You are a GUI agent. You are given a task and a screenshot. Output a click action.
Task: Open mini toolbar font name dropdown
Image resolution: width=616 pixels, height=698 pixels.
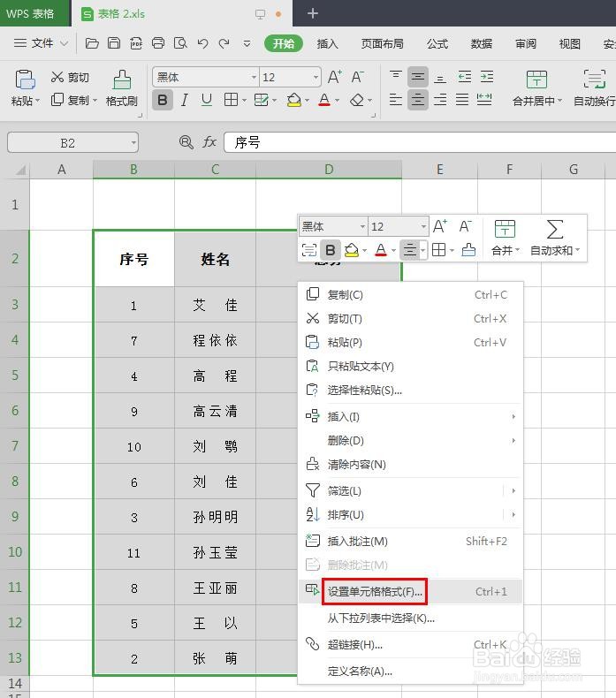[x=362, y=226]
